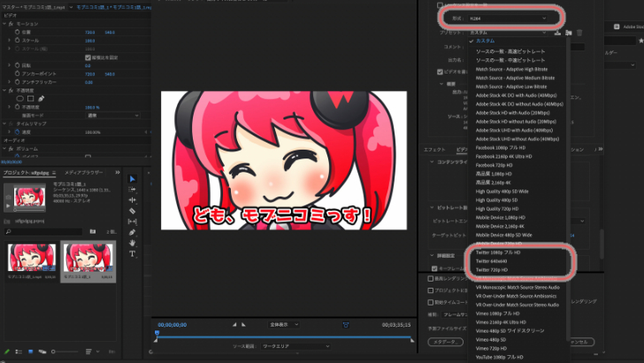This screenshot has height=363, width=644.
Task: Open the format H.264 dropdown
Action: click(x=508, y=19)
